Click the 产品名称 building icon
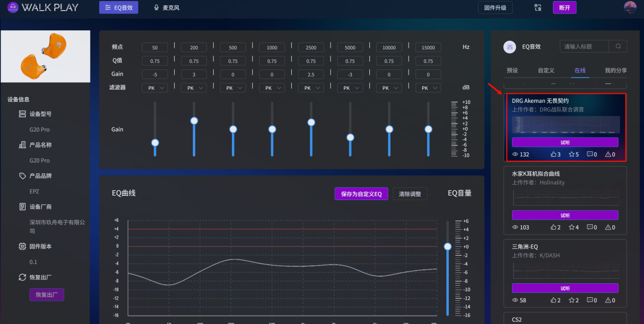 [x=22, y=145]
